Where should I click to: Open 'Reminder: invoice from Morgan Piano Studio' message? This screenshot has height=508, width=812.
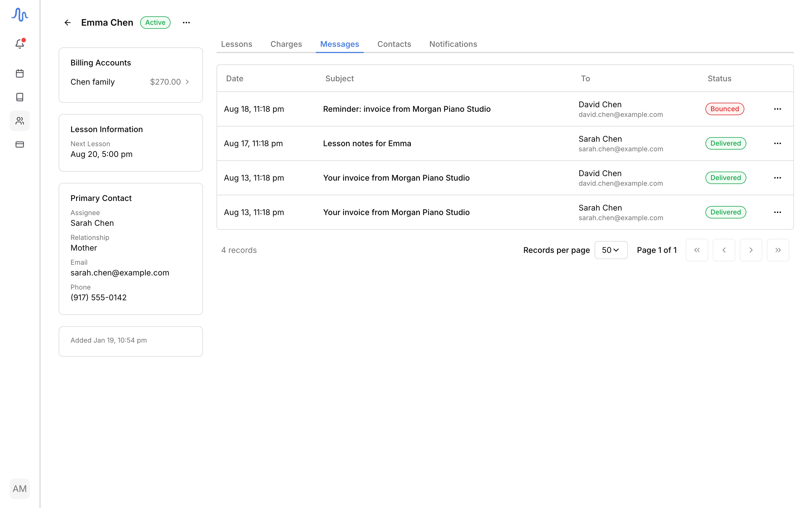pyautogui.click(x=407, y=109)
